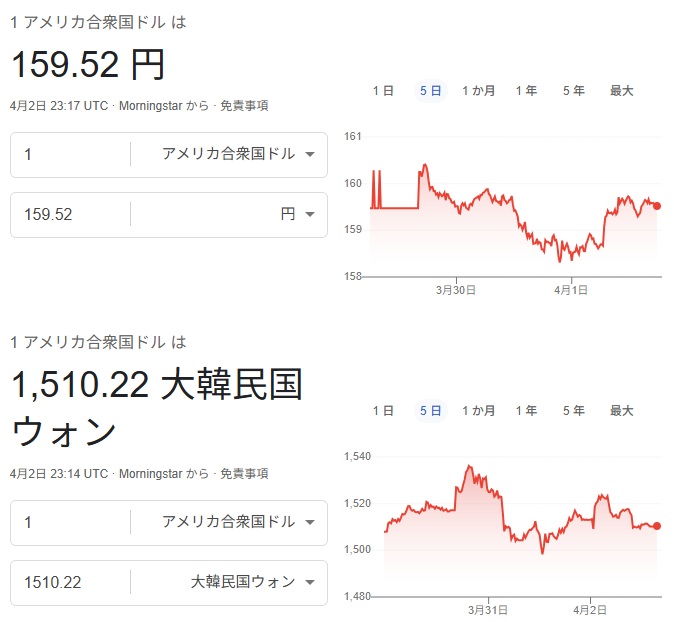Expand アメリカ合衆国ドル dropdown in won converter

coord(238,522)
